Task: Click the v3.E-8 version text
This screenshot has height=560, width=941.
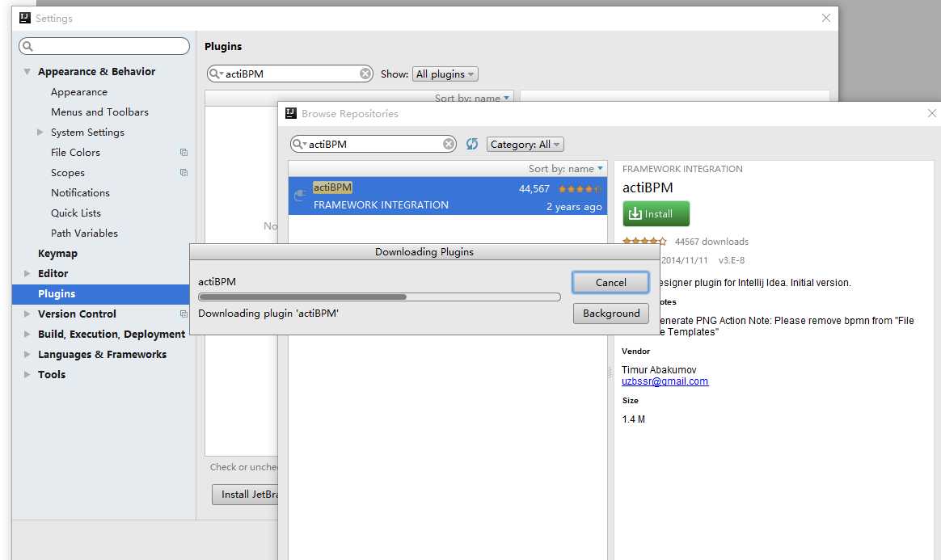Action: coord(731,260)
